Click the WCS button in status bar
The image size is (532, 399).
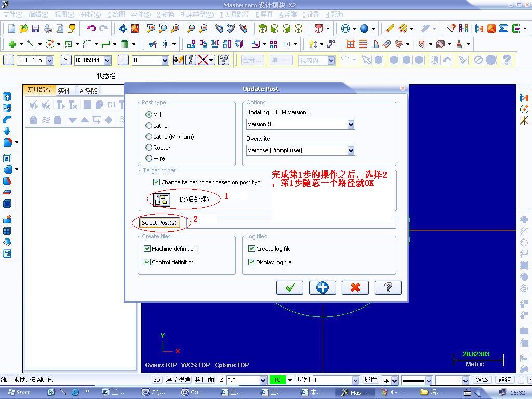click(x=482, y=380)
